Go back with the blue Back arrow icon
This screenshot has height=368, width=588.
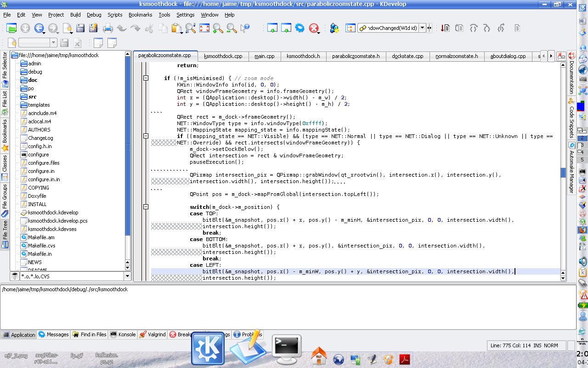39,28
